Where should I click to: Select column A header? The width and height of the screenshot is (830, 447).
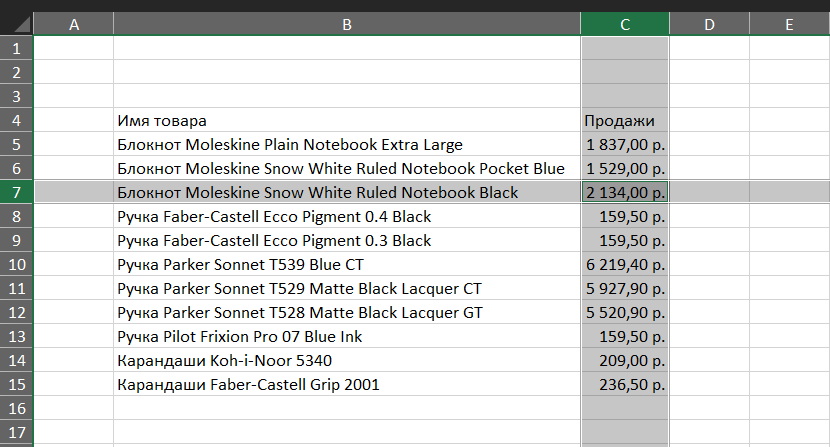click(x=74, y=24)
